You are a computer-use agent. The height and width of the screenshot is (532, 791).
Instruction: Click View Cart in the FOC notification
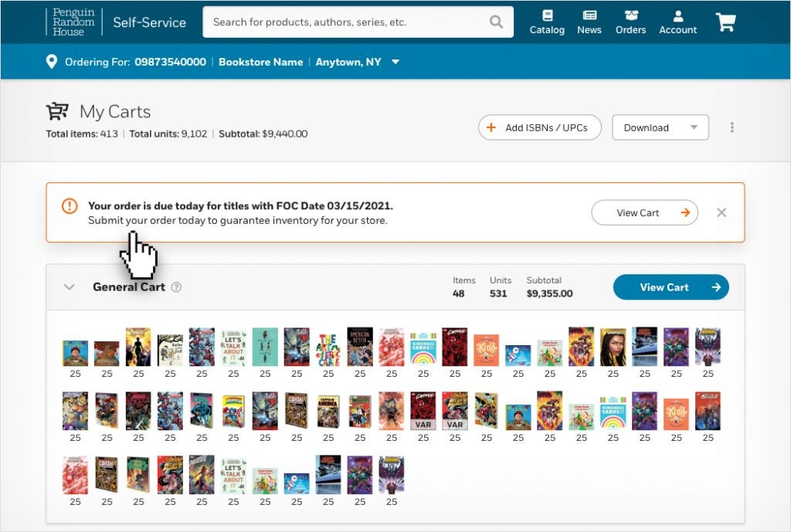645,213
